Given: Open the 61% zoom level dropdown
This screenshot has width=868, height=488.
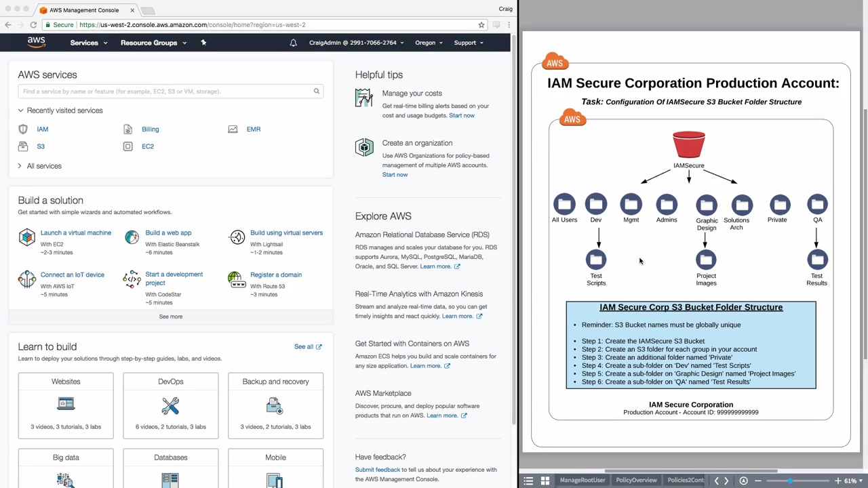Looking at the screenshot, I should pyautogui.click(x=852, y=481).
